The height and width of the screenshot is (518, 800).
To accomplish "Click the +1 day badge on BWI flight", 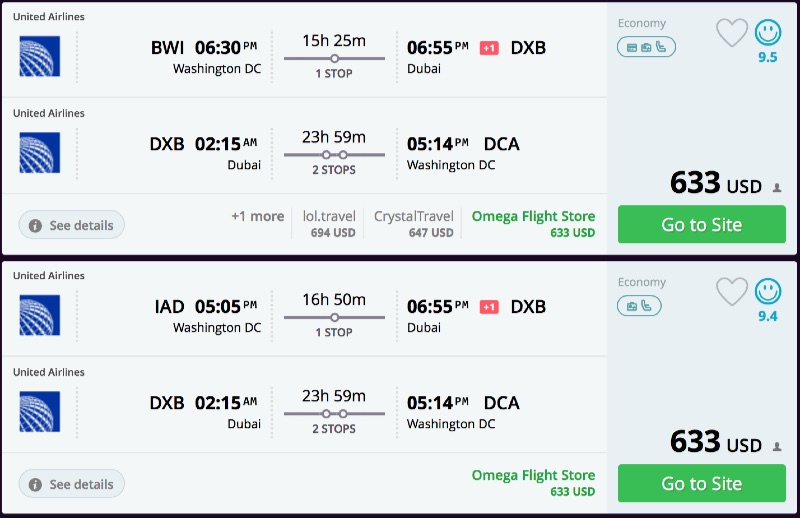I will pos(489,48).
